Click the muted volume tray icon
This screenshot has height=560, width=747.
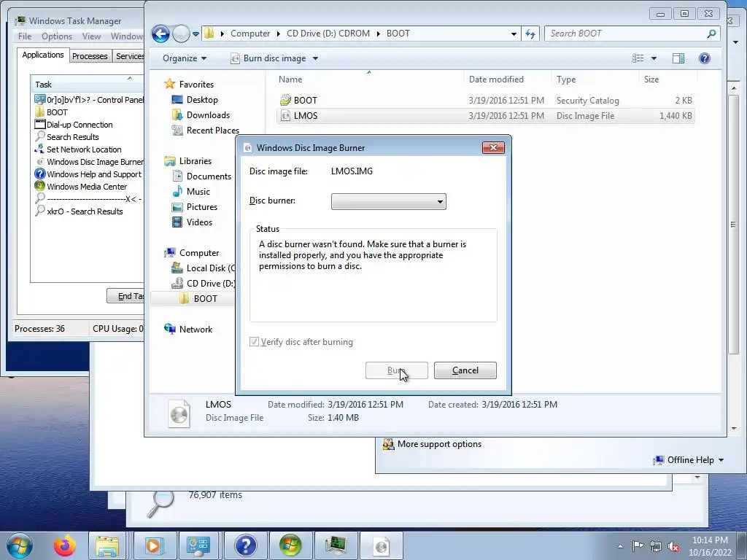[673, 546]
